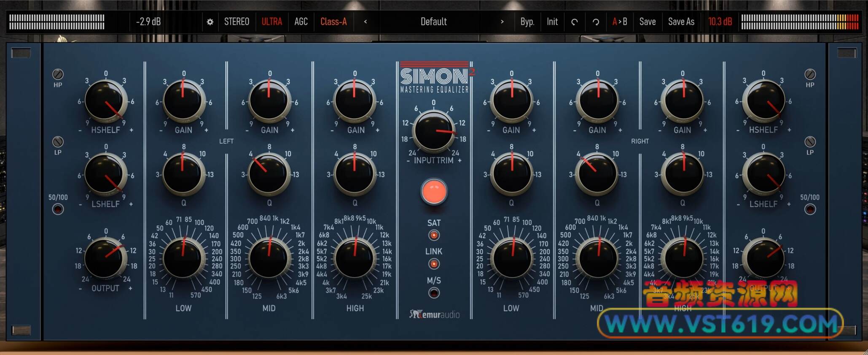This screenshot has height=355, width=868.
Task: Click the redo arrow icon
Action: pyautogui.click(x=596, y=22)
